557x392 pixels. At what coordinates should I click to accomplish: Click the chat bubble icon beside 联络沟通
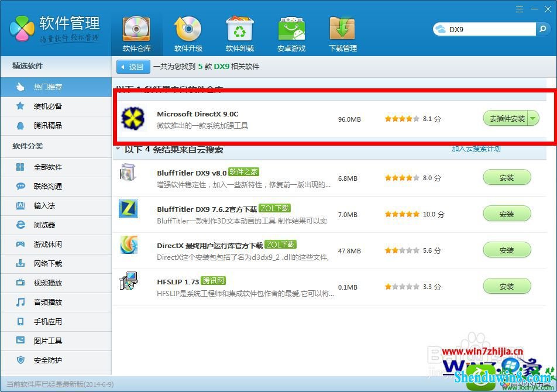pyautogui.click(x=20, y=186)
